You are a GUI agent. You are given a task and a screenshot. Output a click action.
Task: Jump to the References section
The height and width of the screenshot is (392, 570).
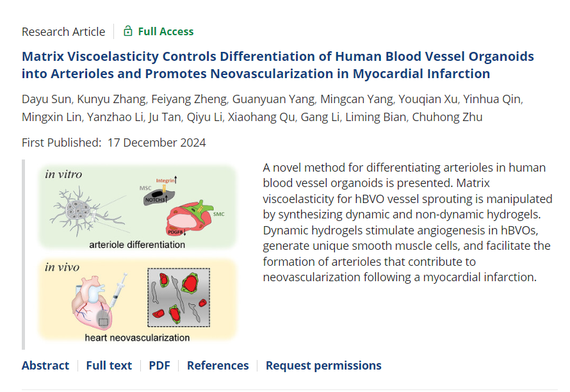coord(218,366)
